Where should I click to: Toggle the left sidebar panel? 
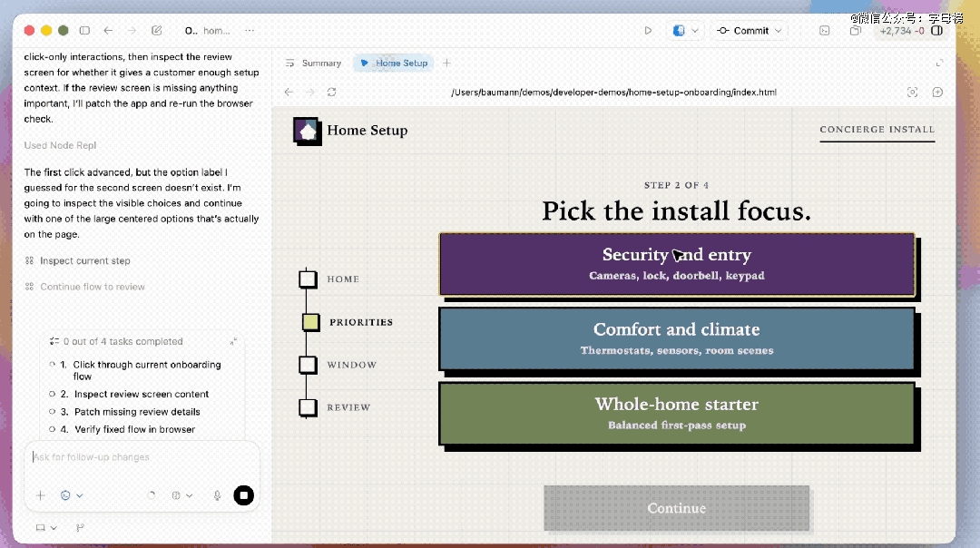click(x=84, y=30)
